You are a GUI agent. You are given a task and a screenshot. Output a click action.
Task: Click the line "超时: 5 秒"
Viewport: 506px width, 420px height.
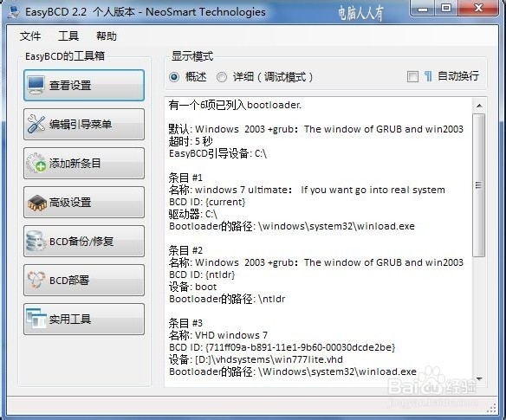pos(191,141)
